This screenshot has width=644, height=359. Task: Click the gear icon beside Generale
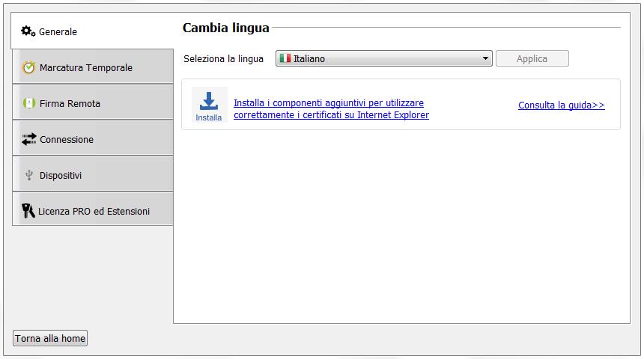pyautogui.click(x=28, y=31)
